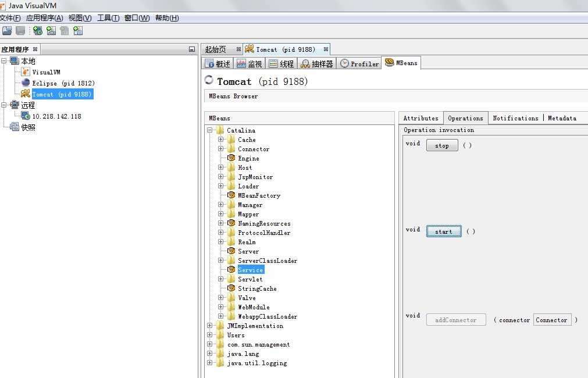The height and width of the screenshot is (378, 588).
Task: Expand the Servlet folder
Action: 220,279
